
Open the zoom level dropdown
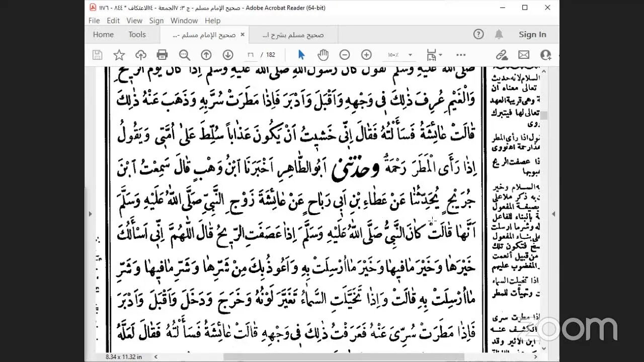[410, 55]
